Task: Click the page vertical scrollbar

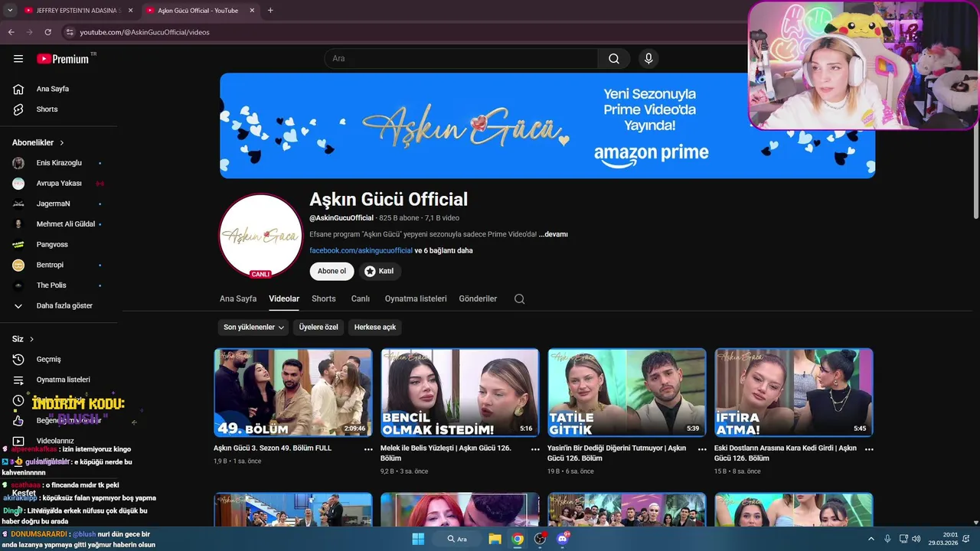Action: [975, 172]
